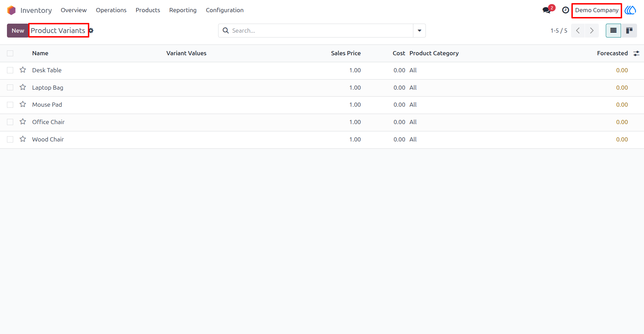Viewport: 644px width, 334px height.
Task: Sort by the Cost column header
Action: click(399, 53)
